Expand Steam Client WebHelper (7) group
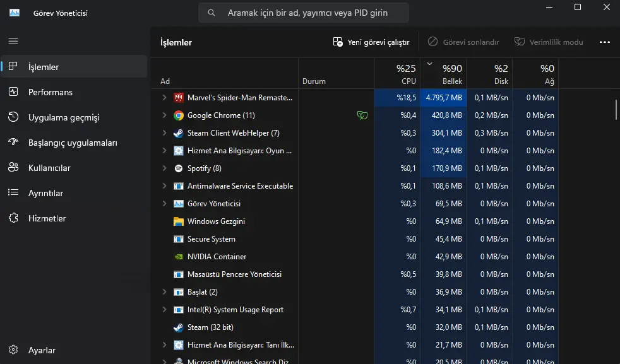620x364 pixels. click(164, 133)
